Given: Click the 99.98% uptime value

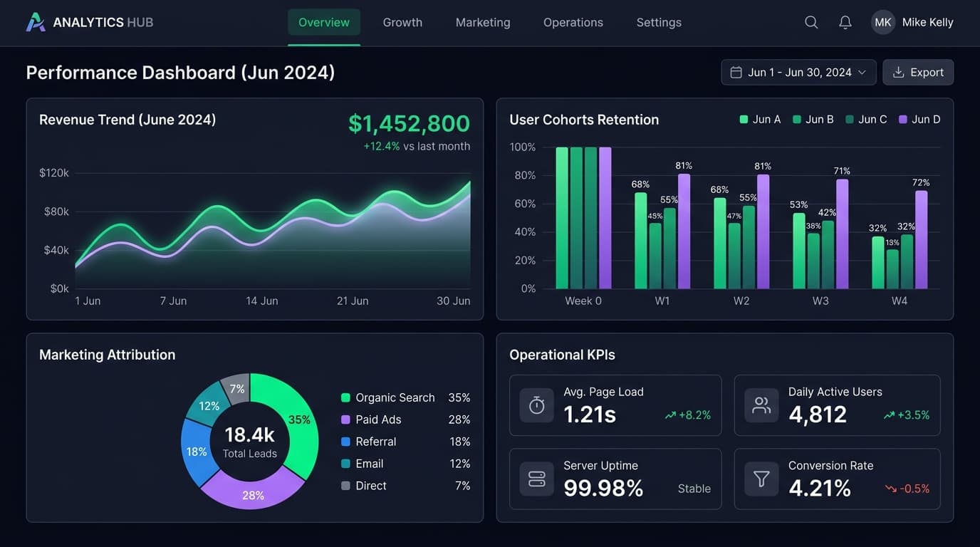Looking at the screenshot, I should coord(603,488).
